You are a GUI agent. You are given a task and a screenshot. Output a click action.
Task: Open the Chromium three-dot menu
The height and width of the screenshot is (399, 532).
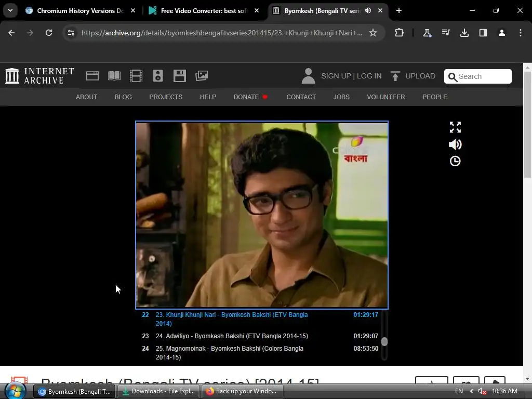(521, 33)
